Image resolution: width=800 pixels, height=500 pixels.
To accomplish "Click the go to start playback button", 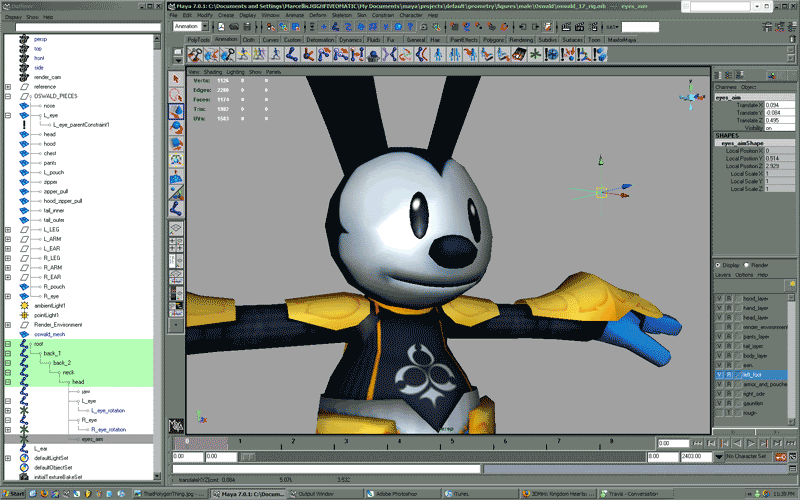I will (x=697, y=443).
